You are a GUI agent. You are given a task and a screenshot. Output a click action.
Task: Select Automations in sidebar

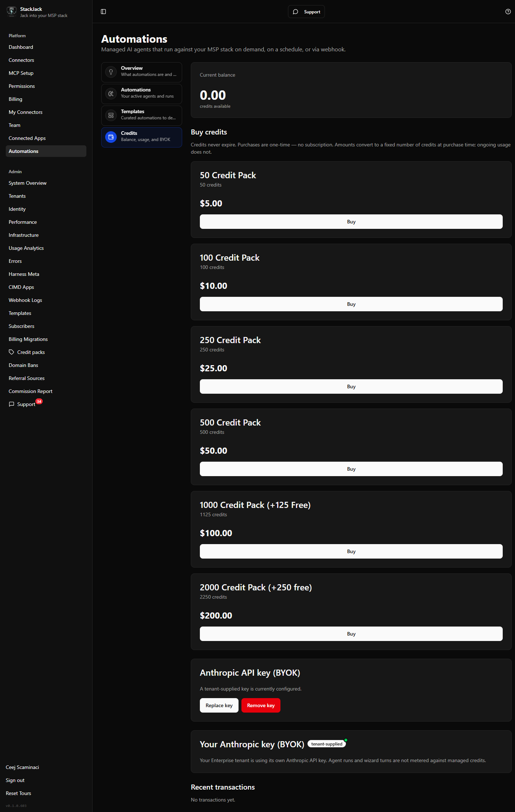[46, 151]
